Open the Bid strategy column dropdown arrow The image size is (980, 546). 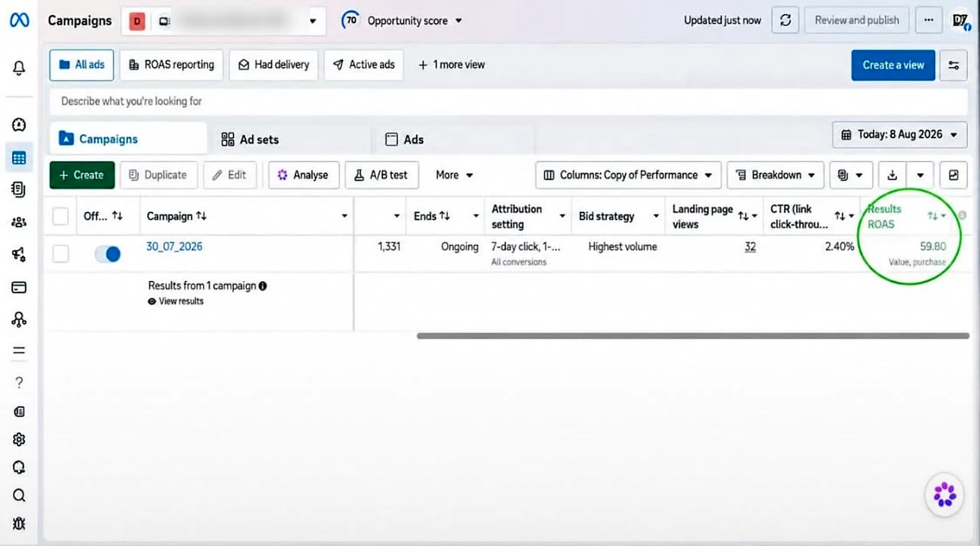[656, 216]
